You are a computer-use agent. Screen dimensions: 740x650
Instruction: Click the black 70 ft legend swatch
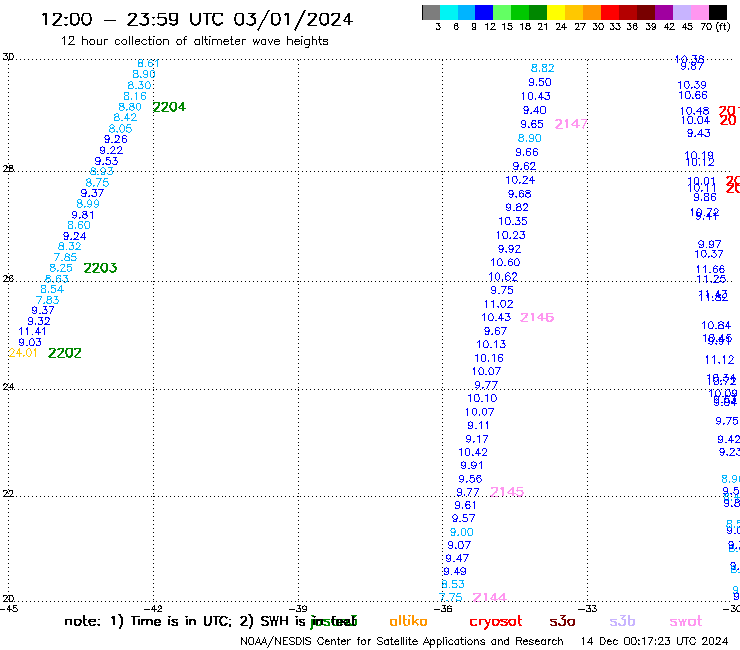point(718,12)
